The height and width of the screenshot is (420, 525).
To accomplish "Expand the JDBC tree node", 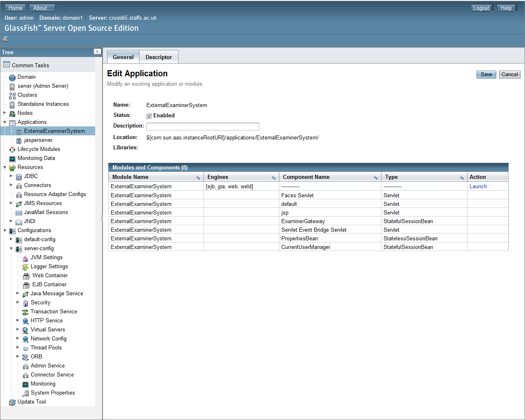I will click(11, 176).
